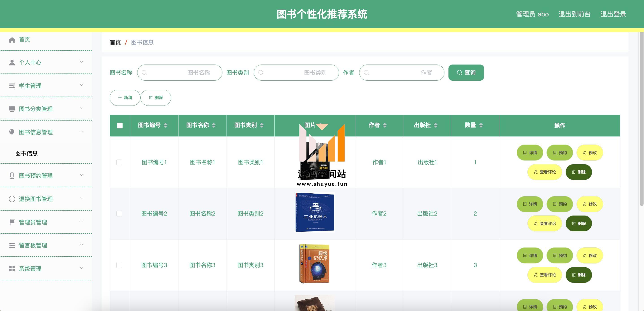Viewport: 644px width, 311px height.
Task: Click the flag icon beside 管理员管理
Action: click(x=12, y=222)
